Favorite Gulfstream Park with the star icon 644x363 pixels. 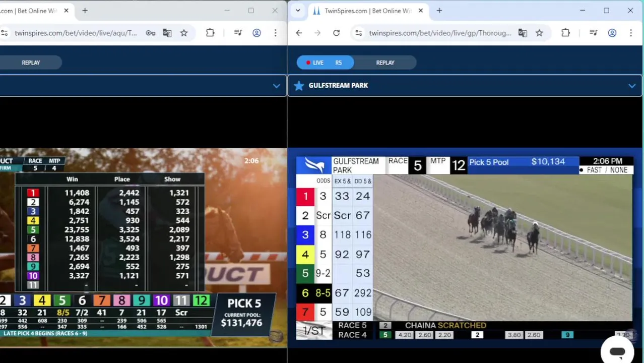[x=299, y=85]
